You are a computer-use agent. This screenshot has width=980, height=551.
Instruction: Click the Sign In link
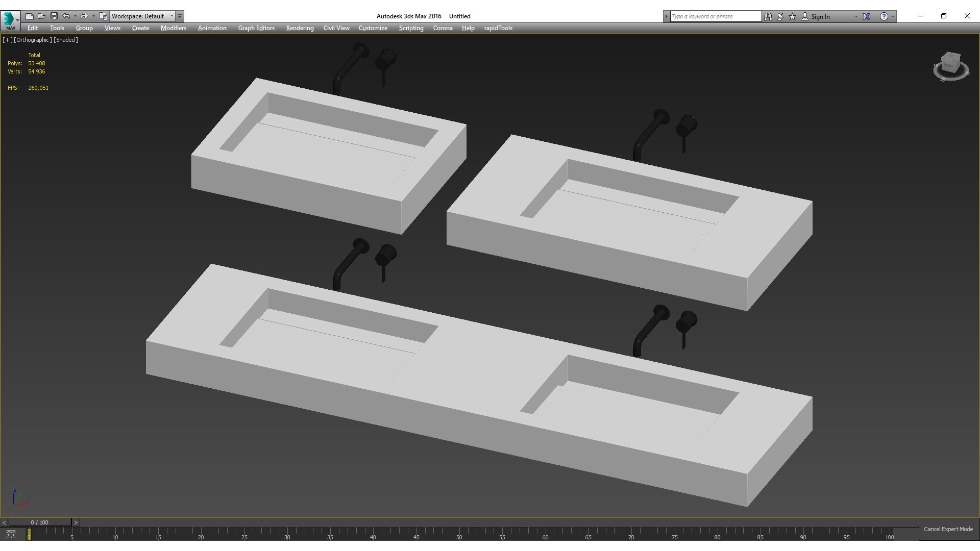pyautogui.click(x=820, y=16)
